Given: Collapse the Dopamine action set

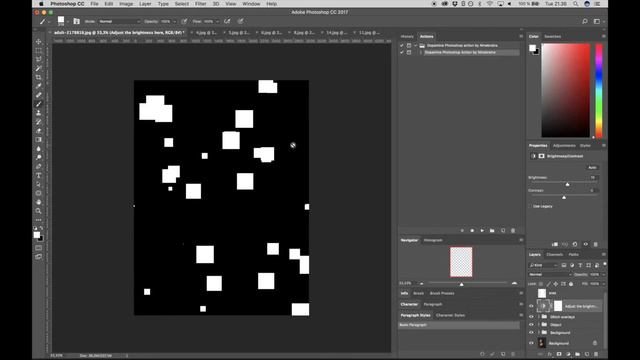Looking at the screenshot, I should point(416,45).
